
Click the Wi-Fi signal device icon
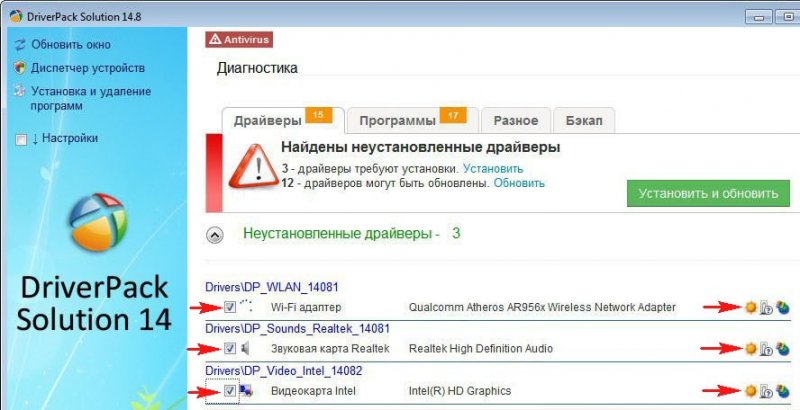point(246,306)
